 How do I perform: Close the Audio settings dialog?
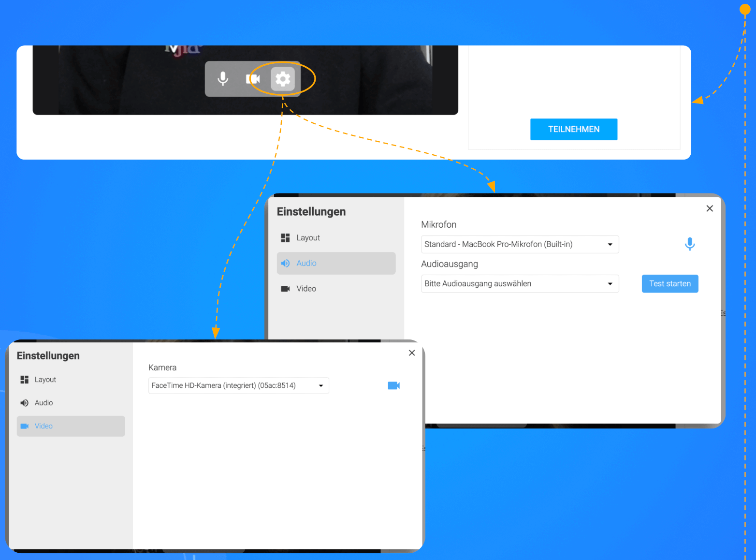[x=710, y=208]
